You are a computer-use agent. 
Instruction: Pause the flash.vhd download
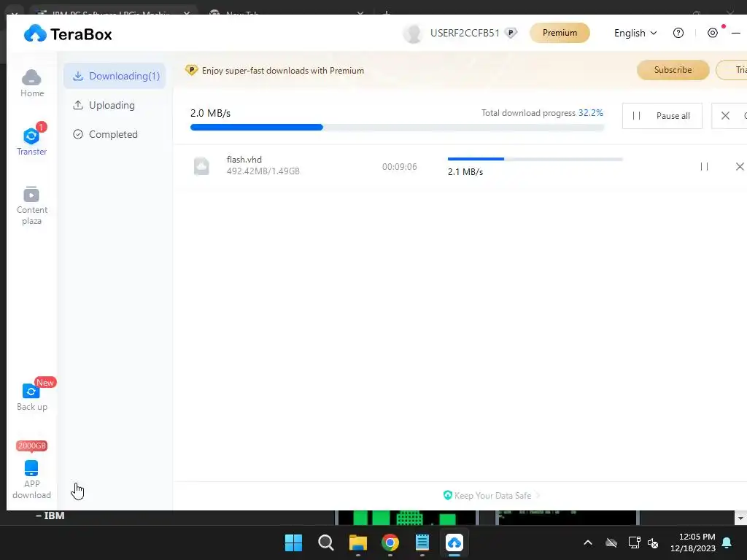[x=704, y=166]
